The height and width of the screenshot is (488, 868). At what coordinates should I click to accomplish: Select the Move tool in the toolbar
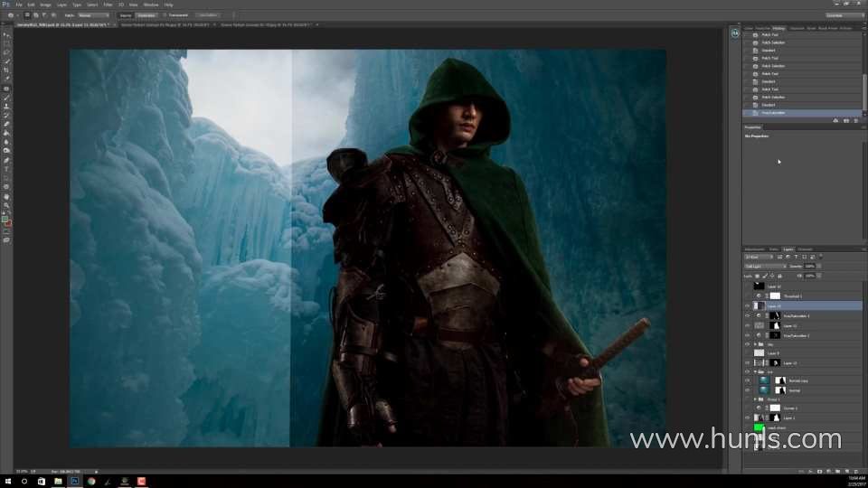click(6, 34)
